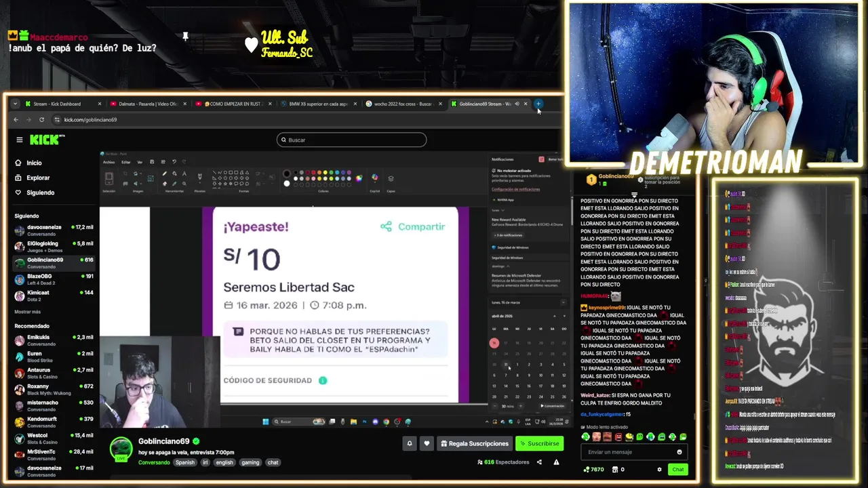Image resolution: width=868 pixels, height=488 pixels.
Task: Click the Goblinciano69 live avatar
Action: [x=121, y=449]
